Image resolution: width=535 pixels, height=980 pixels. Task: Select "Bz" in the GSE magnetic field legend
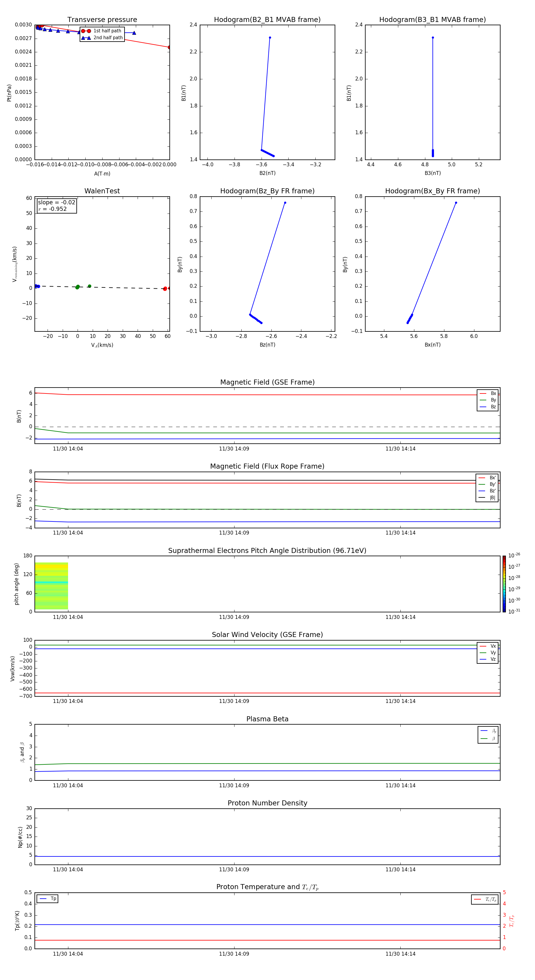pyautogui.click(x=488, y=407)
